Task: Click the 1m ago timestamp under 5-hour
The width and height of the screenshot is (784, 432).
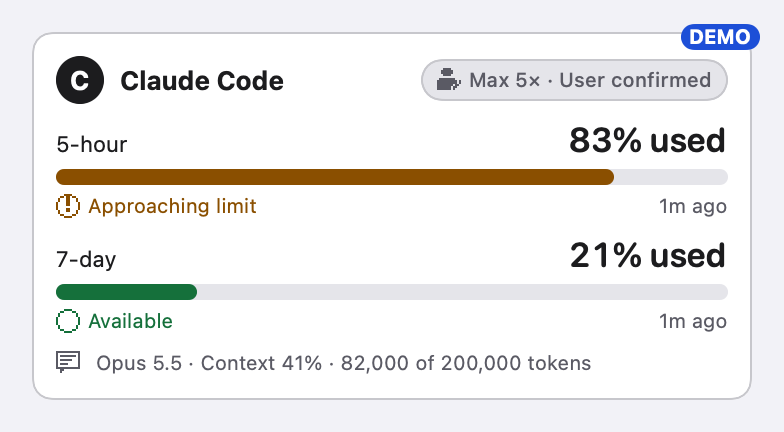Action: 692,206
